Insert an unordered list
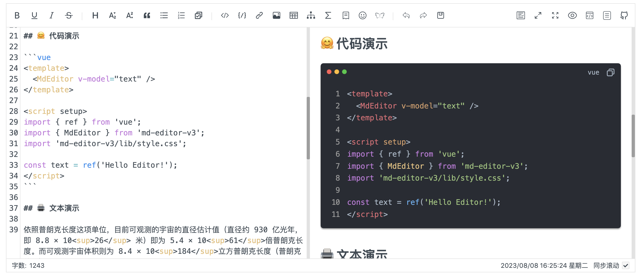The width and height of the screenshot is (644, 274). click(164, 15)
